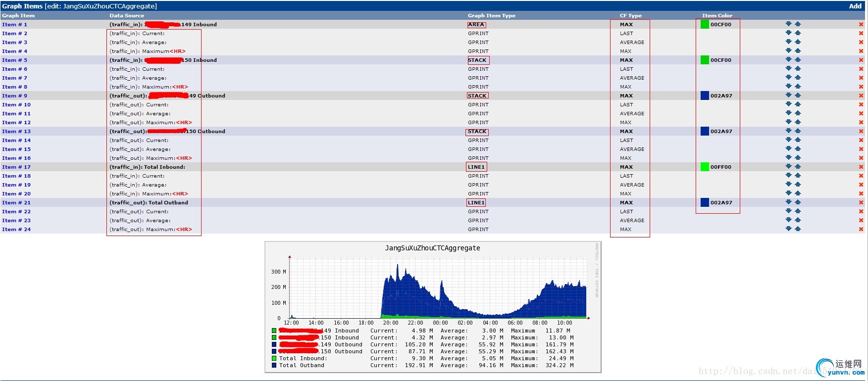Move Item # 11 down with arrow icon
This screenshot has height=381, width=868.
(x=788, y=113)
